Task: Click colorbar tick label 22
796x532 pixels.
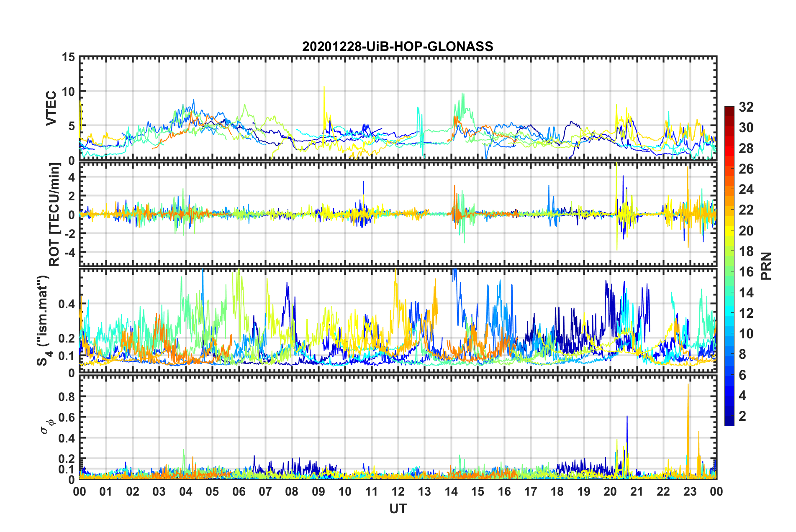Action: [746, 210]
